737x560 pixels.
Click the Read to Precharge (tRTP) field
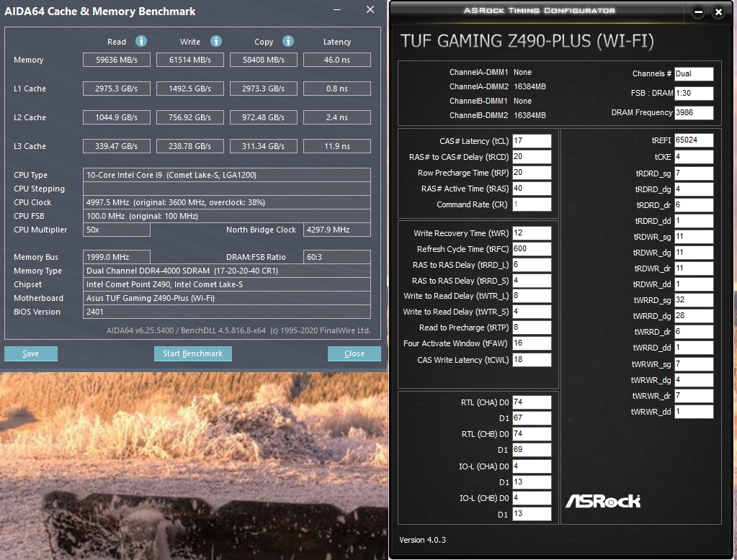pyautogui.click(x=532, y=328)
